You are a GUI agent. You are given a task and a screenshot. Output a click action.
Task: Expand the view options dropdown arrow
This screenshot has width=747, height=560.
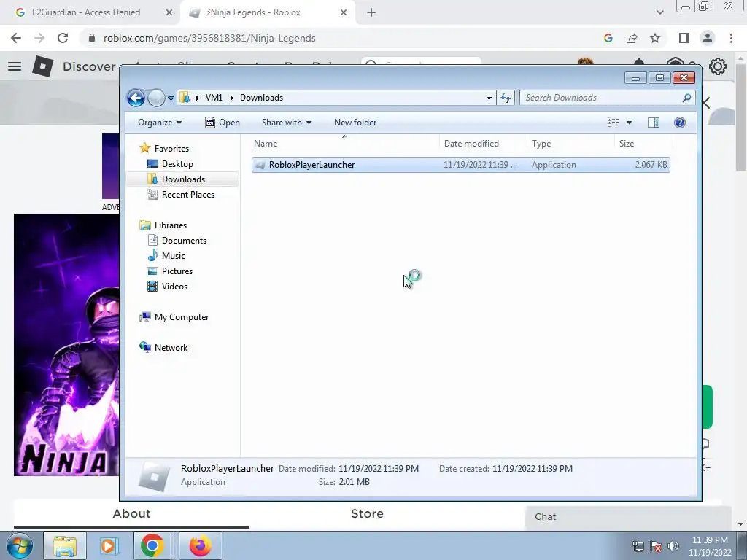[629, 122]
